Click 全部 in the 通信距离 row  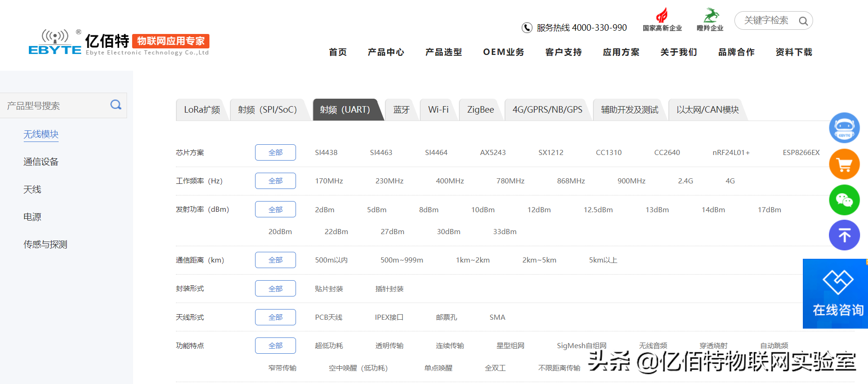(x=276, y=260)
